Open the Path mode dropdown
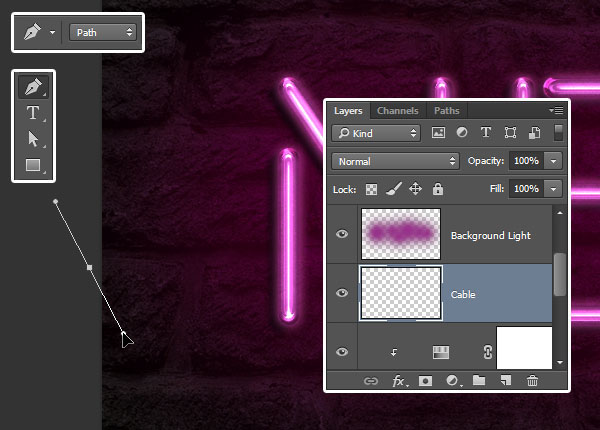 [x=104, y=32]
